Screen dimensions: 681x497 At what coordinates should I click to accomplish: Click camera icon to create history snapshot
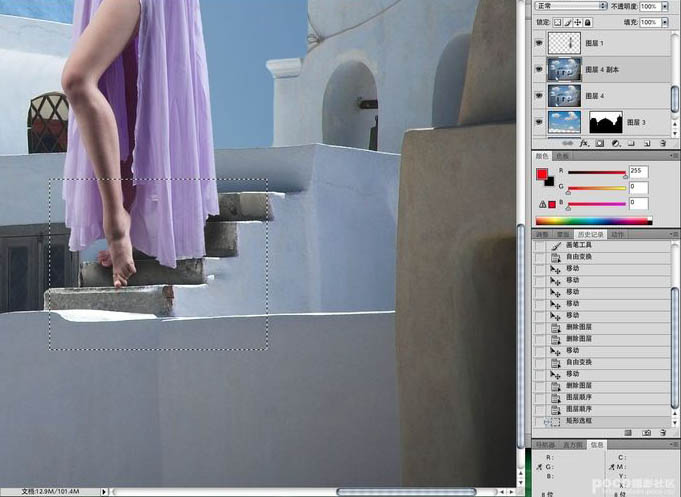click(x=647, y=433)
